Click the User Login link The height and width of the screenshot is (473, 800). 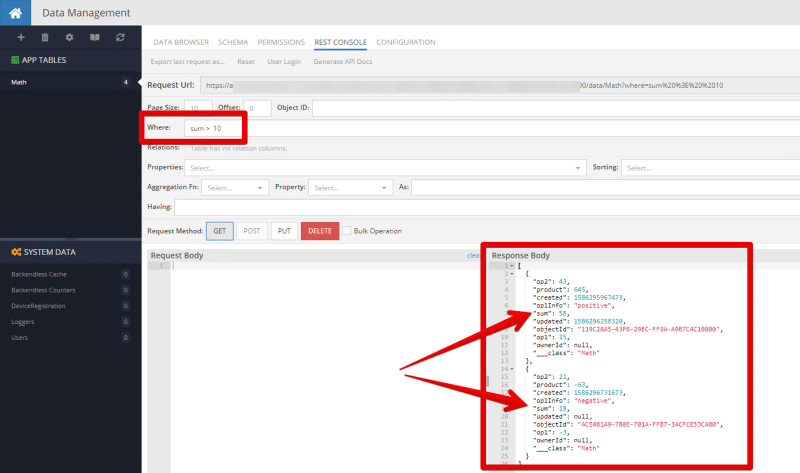pos(284,62)
